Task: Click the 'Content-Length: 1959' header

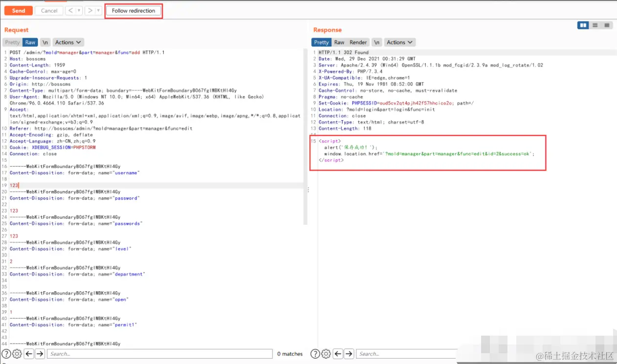Action: [37, 65]
